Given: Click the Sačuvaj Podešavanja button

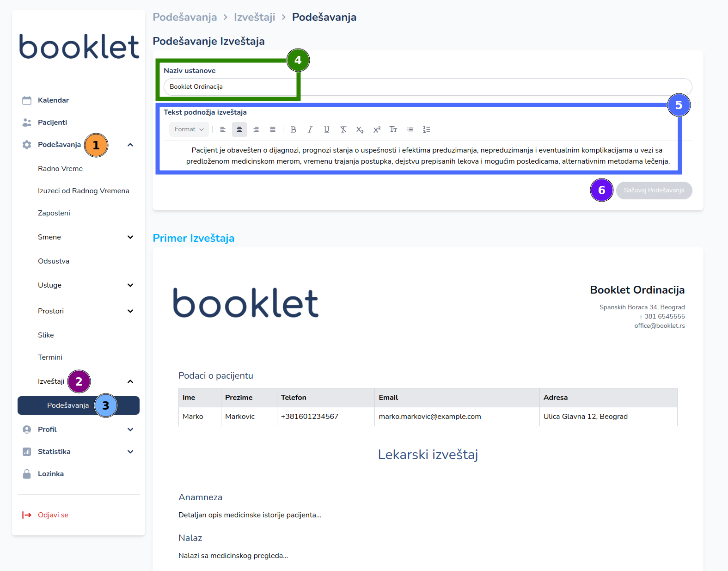Looking at the screenshot, I should pyautogui.click(x=654, y=190).
